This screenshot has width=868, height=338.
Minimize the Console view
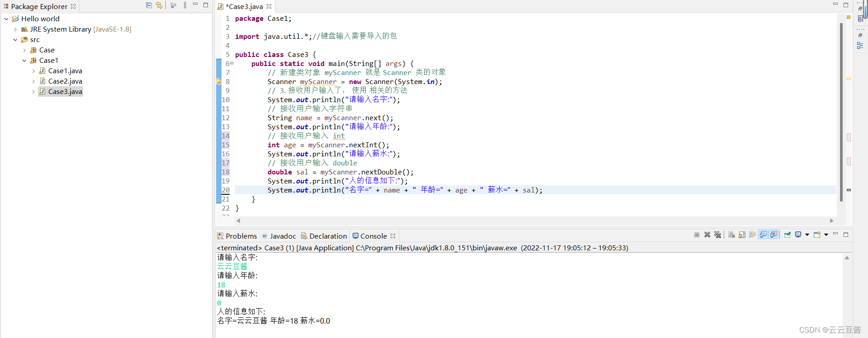coord(835,234)
